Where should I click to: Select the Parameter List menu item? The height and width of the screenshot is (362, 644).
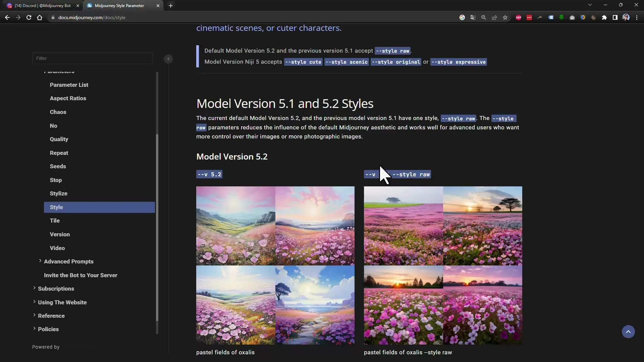click(69, 84)
